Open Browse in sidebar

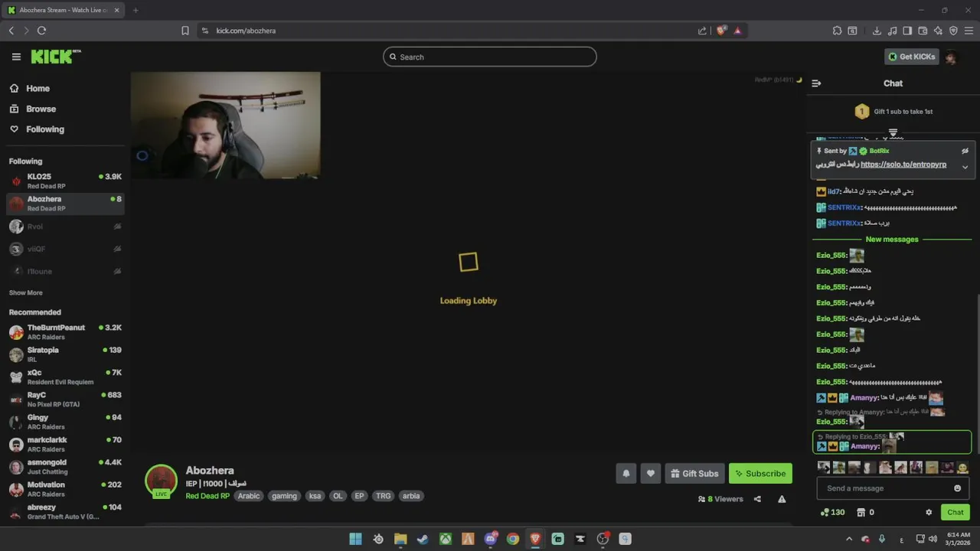click(41, 109)
